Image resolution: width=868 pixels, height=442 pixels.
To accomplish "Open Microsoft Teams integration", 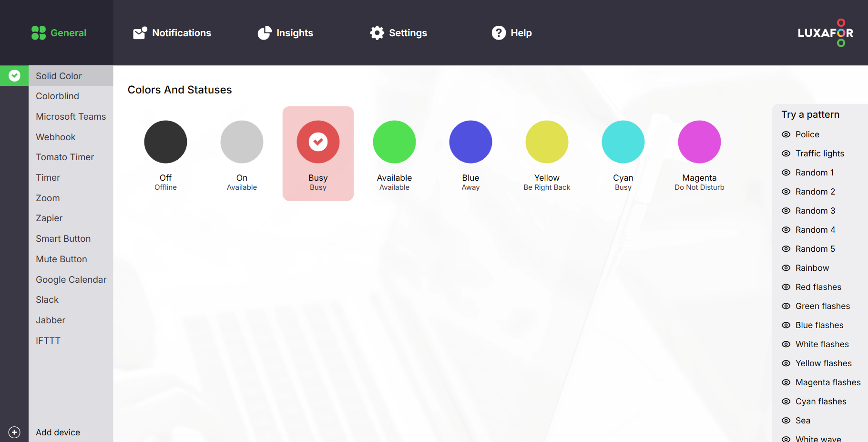I will (x=71, y=116).
